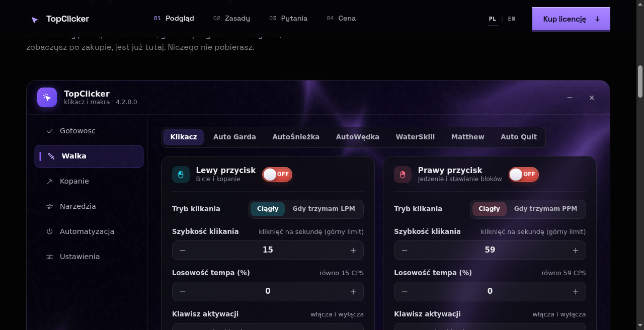Select Gdy trzymam LPM click mode
644x330 pixels.
point(324,209)
